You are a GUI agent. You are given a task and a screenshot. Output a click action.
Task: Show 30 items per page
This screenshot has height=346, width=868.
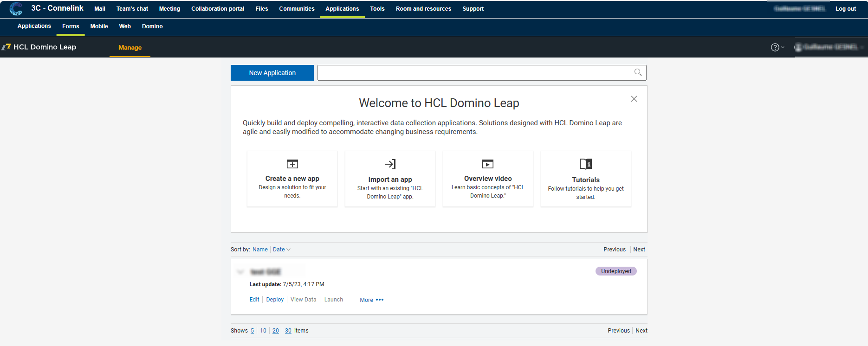(x=288, y=331)
